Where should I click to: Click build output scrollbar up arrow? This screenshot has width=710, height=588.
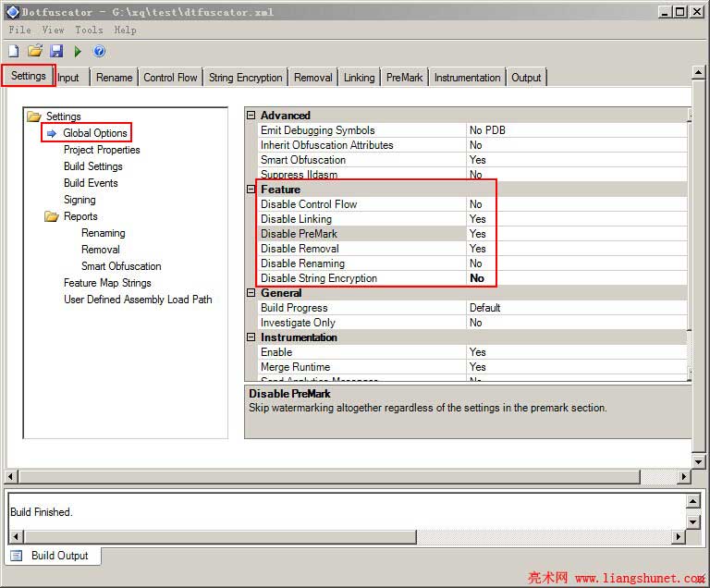tap(692, 501)
